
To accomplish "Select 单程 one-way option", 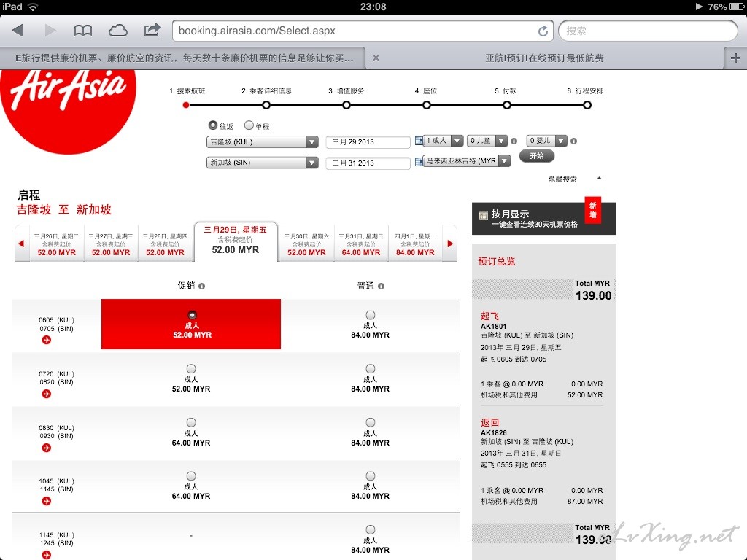I will tap(249, 125).
